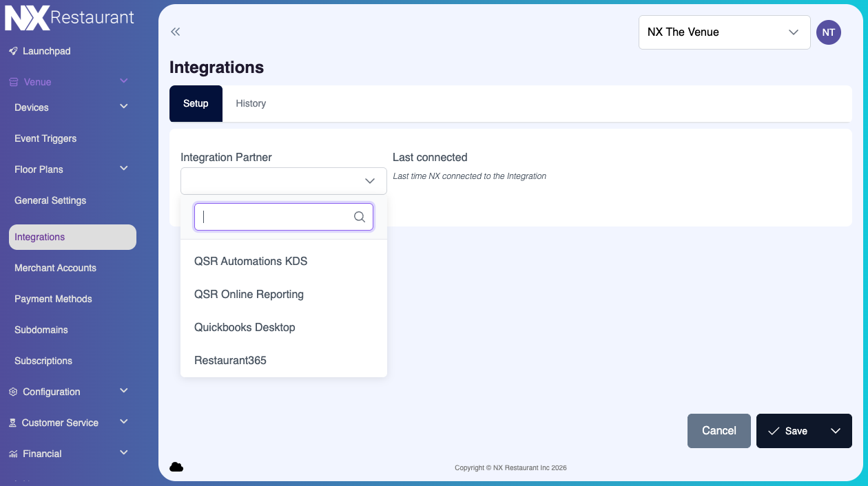The width and height of the screenshot is (868, 486).
Task: Click the Launchpad rocket icon
Action: click(13, 50)
